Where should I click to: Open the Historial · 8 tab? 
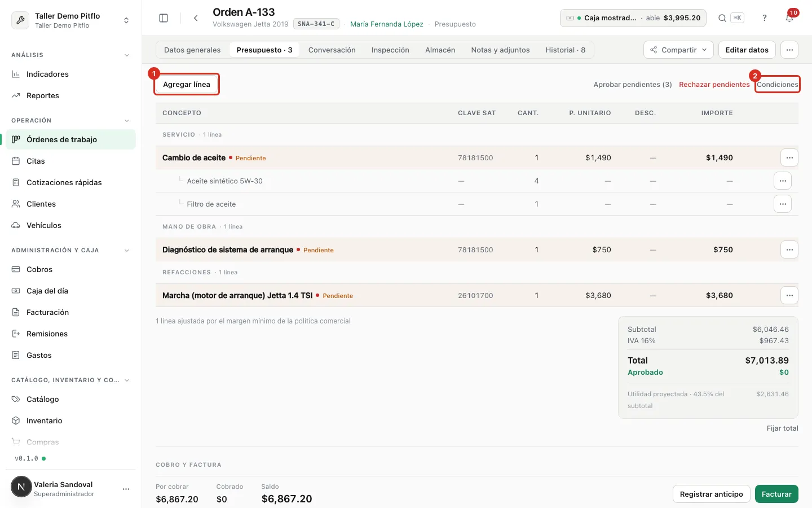point(565,50)
